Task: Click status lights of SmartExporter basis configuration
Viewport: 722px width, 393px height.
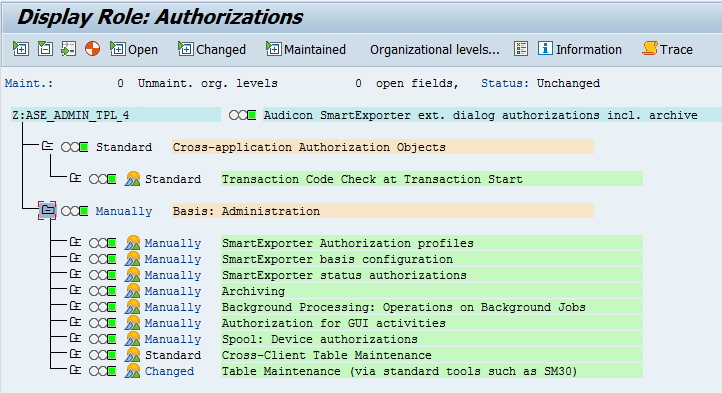Action: 103,259
